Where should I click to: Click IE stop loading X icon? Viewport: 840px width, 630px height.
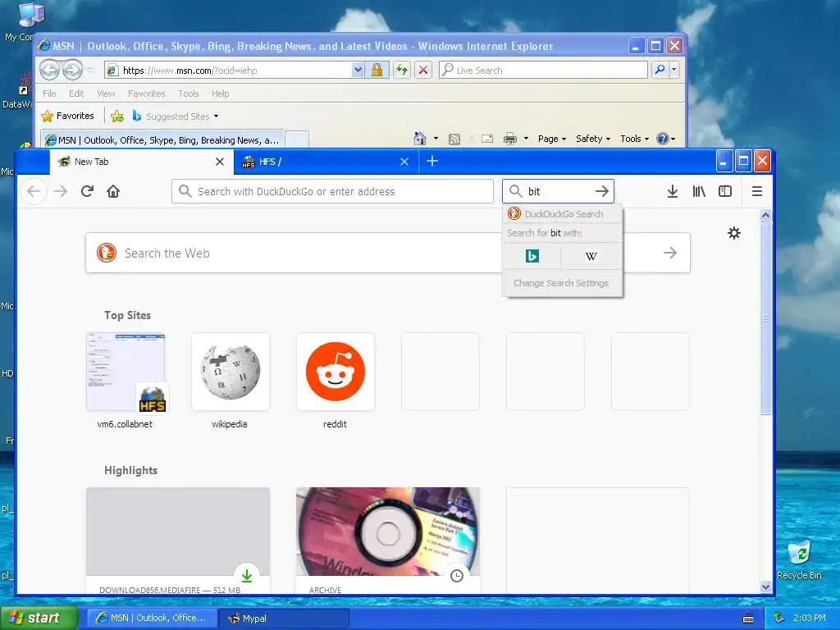pos(423,70)
